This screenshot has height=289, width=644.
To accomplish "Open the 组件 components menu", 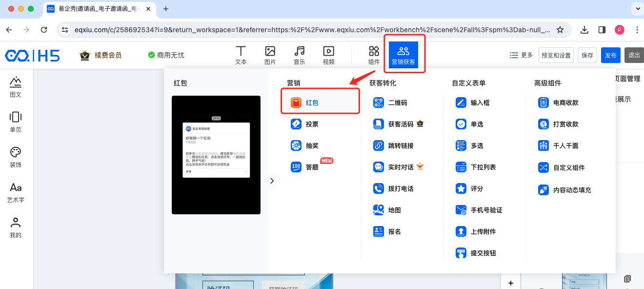I will pyautogui.click(x=374, y=55).
